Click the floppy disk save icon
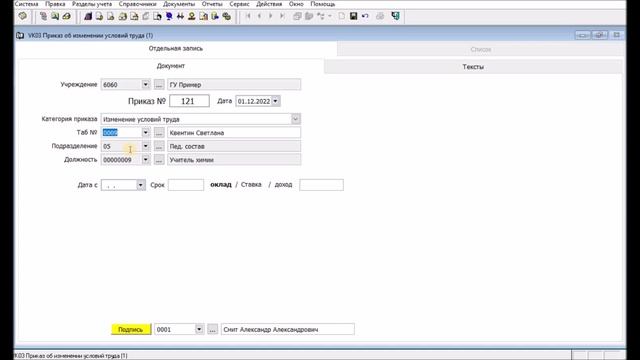Image resolution: width=640 pixels, height=360 pixels. click(353, 16)
